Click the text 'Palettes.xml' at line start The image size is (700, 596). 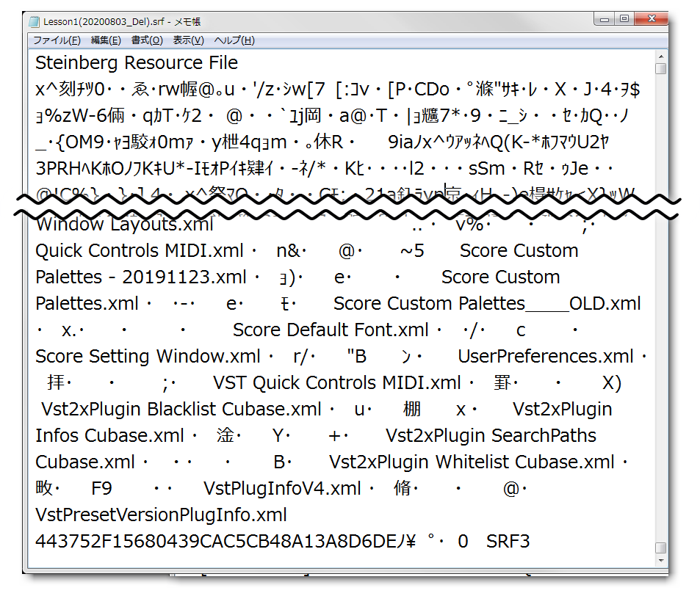click(x=87, y=304)
